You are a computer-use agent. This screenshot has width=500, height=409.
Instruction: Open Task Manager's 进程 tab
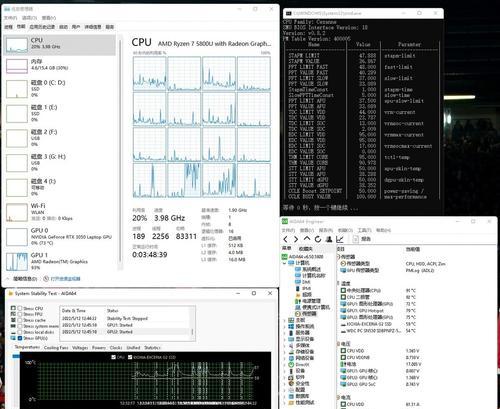pyautogui.click(x=8, y=27)
